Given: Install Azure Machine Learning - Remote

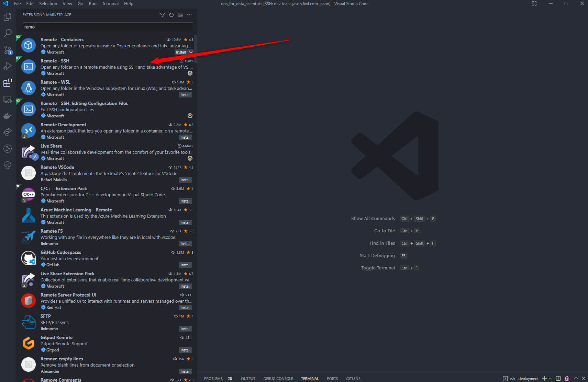Looking at the screenshot, I should click(x=186, y=222).
